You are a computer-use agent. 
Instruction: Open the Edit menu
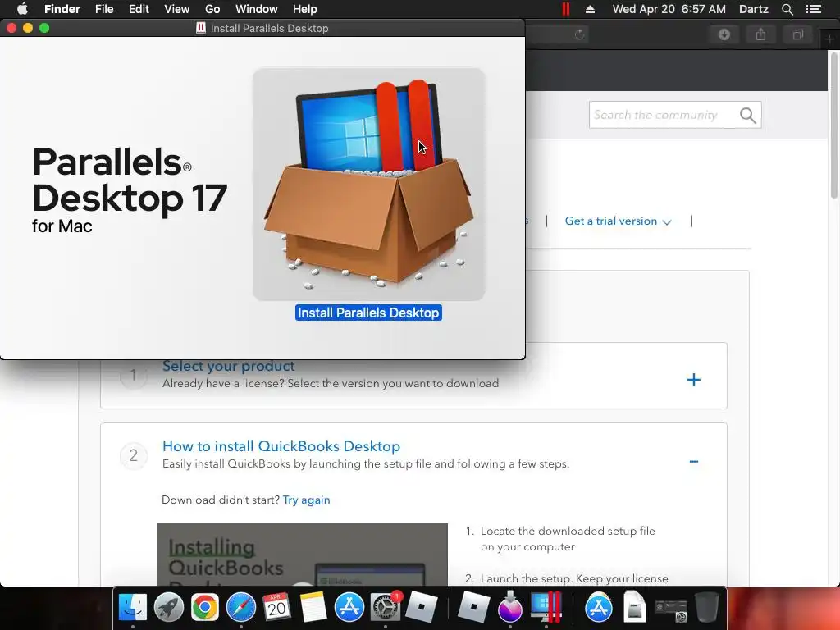[139, 9]
